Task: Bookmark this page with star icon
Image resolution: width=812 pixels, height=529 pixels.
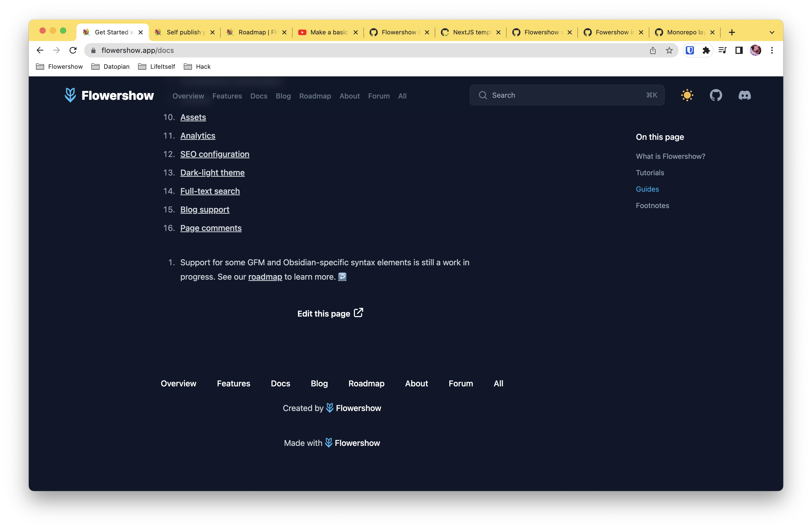Action: tap(669, 51)
